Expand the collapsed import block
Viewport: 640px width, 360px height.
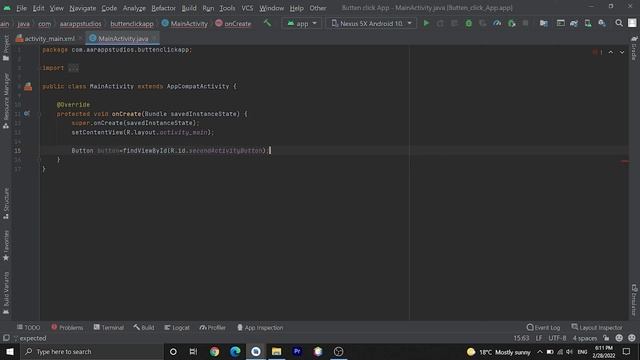click(x=73, y=68)
